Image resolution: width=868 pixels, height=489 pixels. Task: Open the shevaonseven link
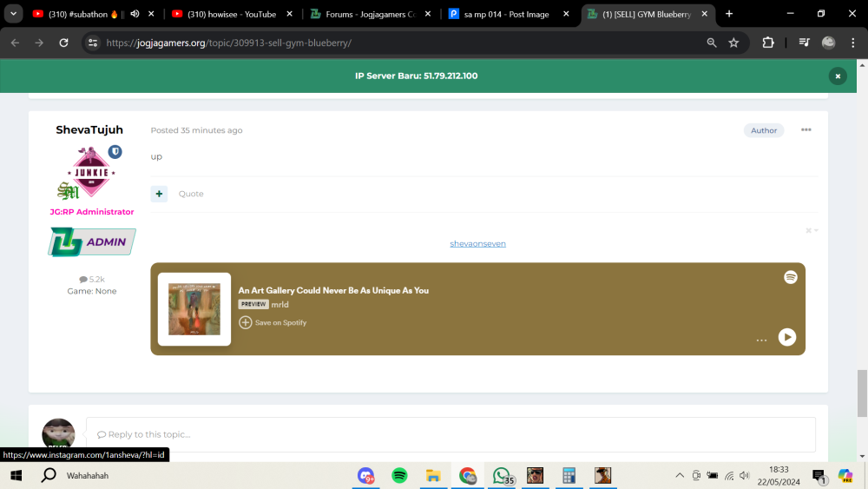click(x=477, y=243)
